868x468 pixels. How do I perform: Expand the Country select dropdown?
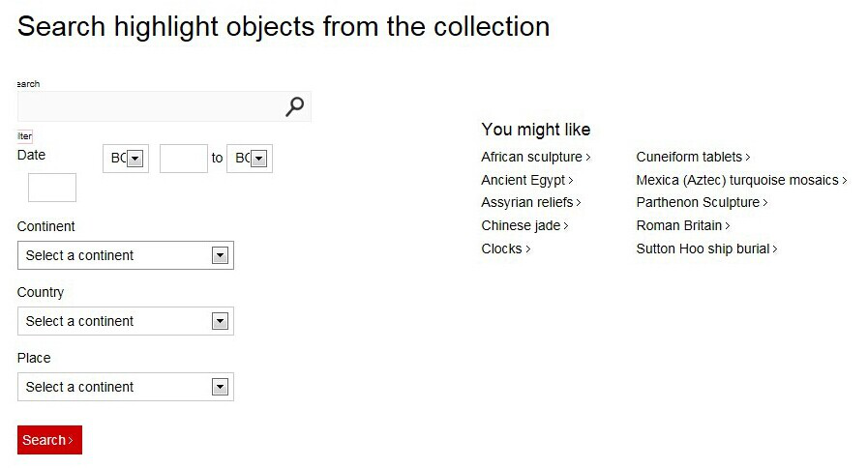click(126, 321)
